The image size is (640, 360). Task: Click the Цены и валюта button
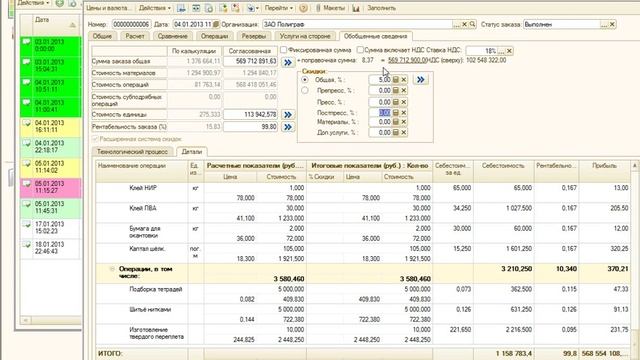click(109, 8)
